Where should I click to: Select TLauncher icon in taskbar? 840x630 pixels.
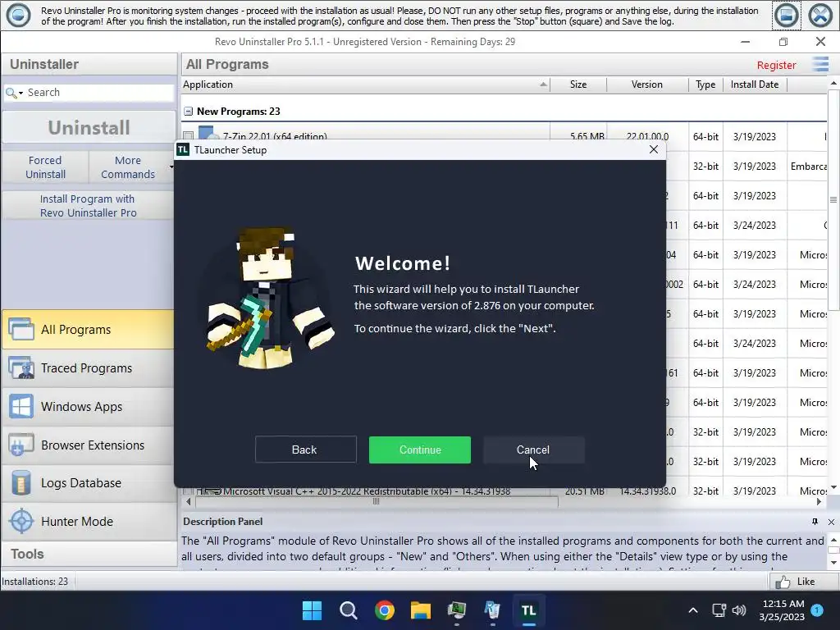(529, 610)
